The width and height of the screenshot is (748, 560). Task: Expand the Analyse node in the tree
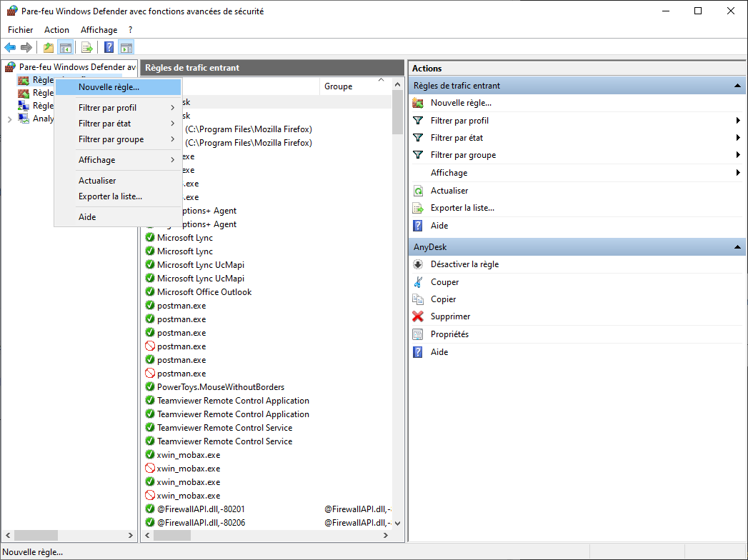pos(9,119)
